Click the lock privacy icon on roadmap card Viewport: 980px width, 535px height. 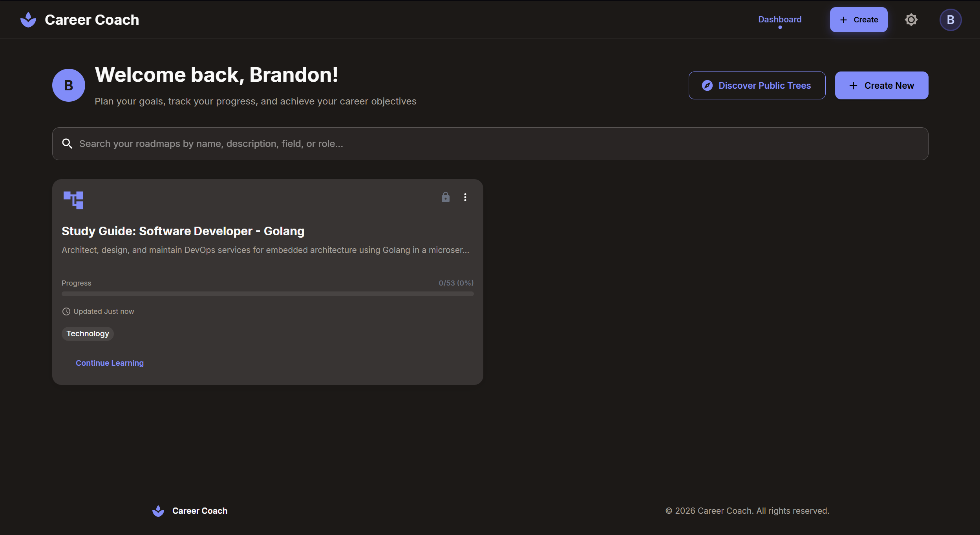click(x=445, y=197)
